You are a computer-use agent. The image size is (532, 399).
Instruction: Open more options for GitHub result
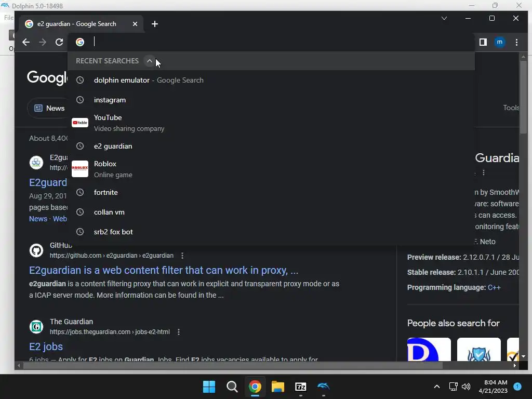(182, 256)
